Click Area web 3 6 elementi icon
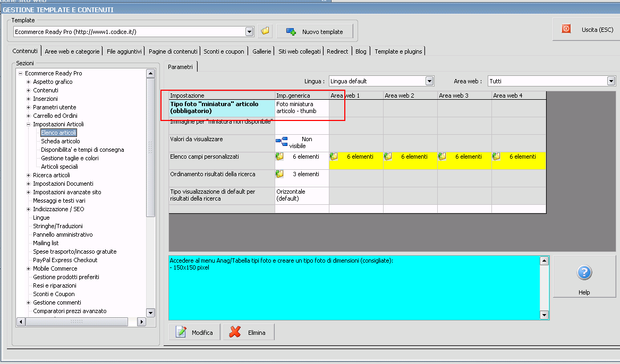Image resolution: width=620 pixels, height=364 pixels. click(x=442, y=157)
